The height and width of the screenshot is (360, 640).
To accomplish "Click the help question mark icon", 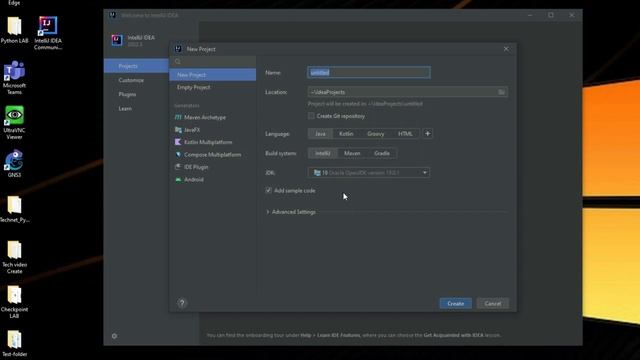I will click(x=182, y=303).
